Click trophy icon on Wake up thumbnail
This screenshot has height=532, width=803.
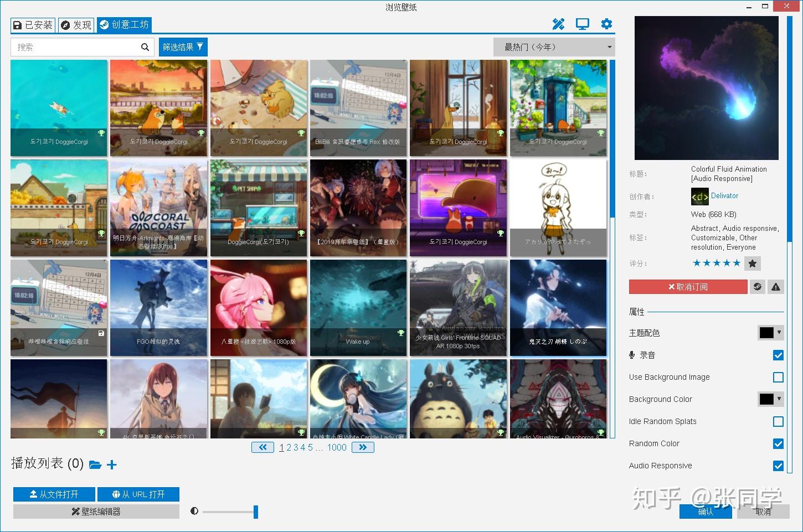(401, 333)
